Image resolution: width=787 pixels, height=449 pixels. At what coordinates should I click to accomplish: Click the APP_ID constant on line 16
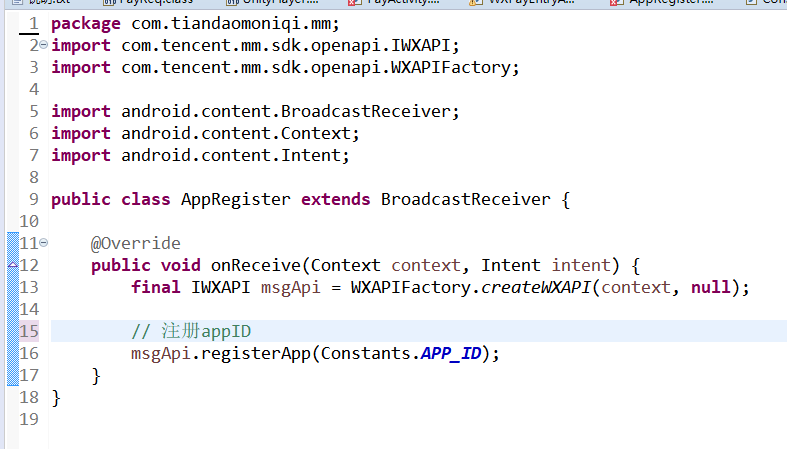(x=450, y=354)
